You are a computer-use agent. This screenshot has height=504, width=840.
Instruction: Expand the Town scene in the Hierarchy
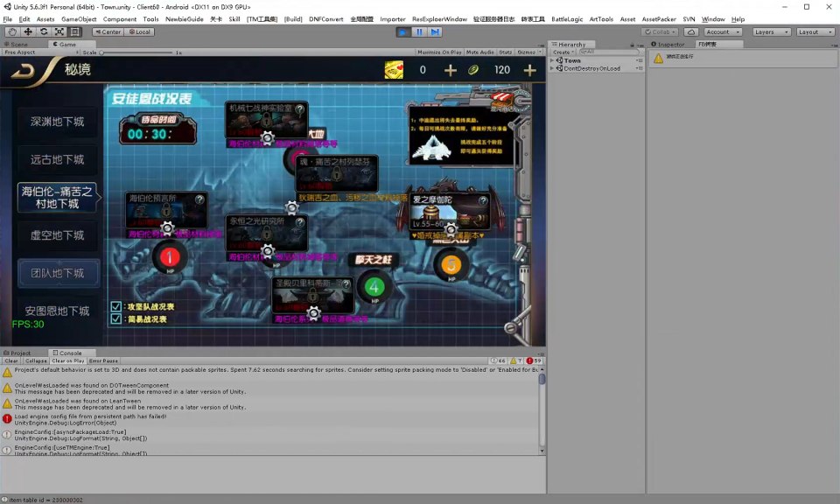click(x=551, y=60)
